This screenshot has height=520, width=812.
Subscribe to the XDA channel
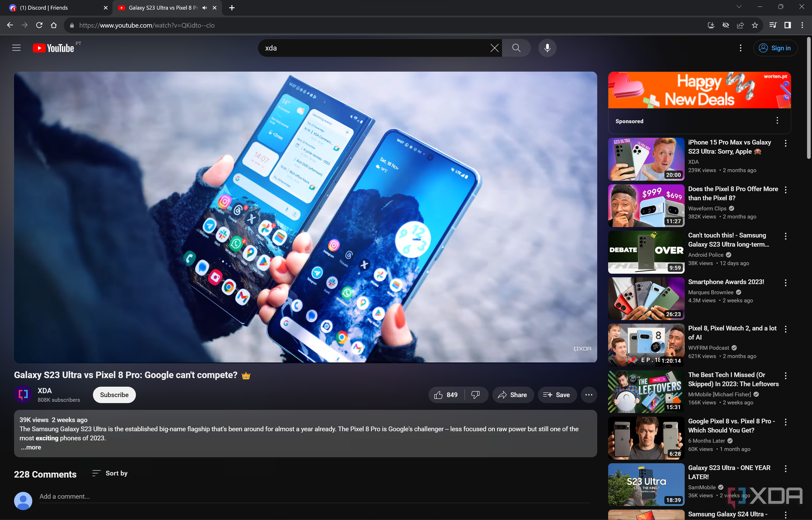pyautogui.click(x=114, y=395)
